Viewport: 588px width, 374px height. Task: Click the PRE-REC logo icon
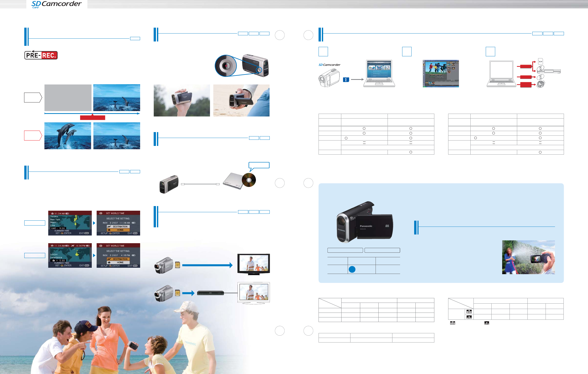(x=41, y=55)
